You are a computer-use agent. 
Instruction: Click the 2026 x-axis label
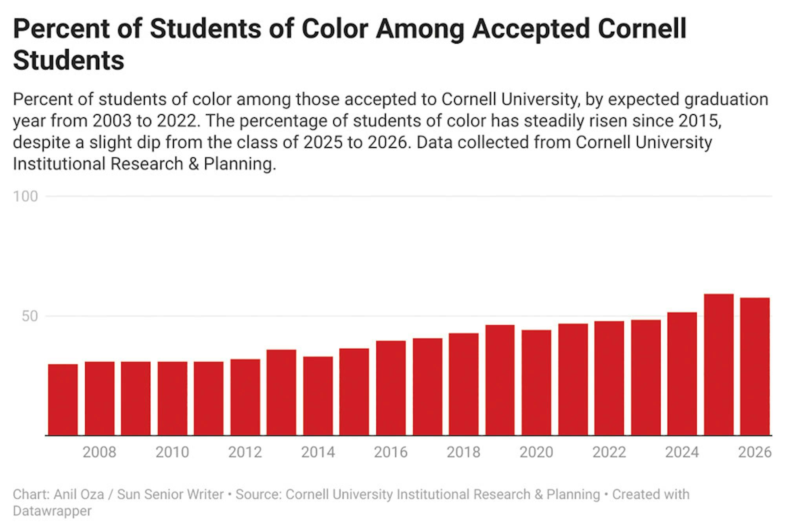754,452
